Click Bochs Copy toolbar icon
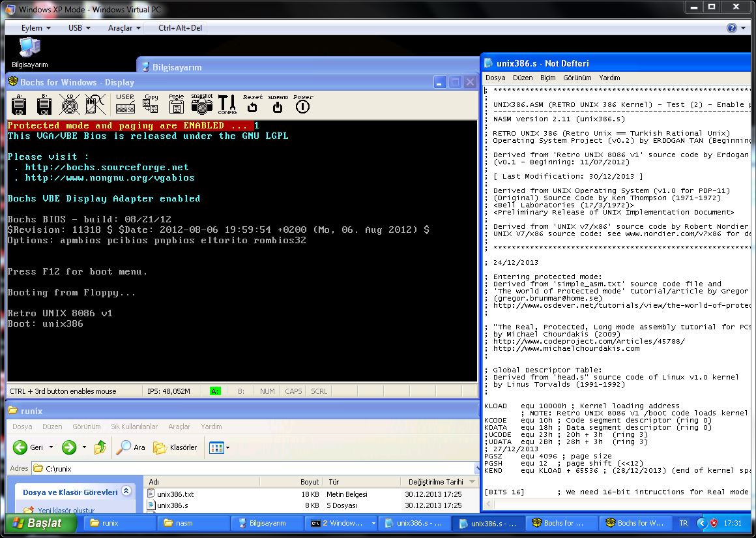756x538 pixels. pos(151,104)
